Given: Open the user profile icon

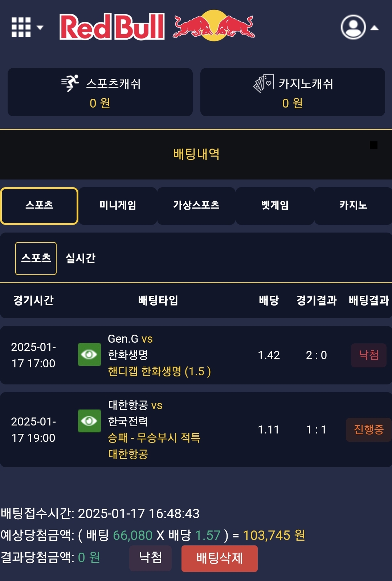Looking at the screenshot, I should tap(353, 27).
